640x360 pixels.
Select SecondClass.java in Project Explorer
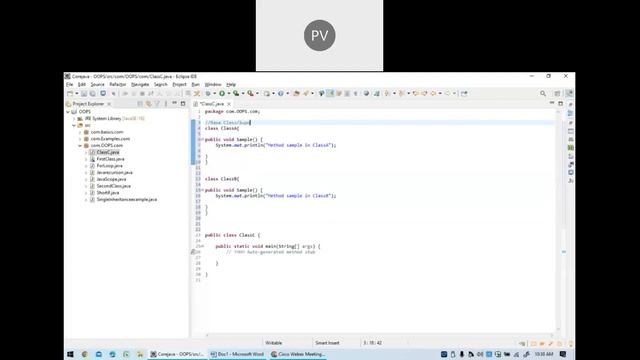click(x=113, y=186)
